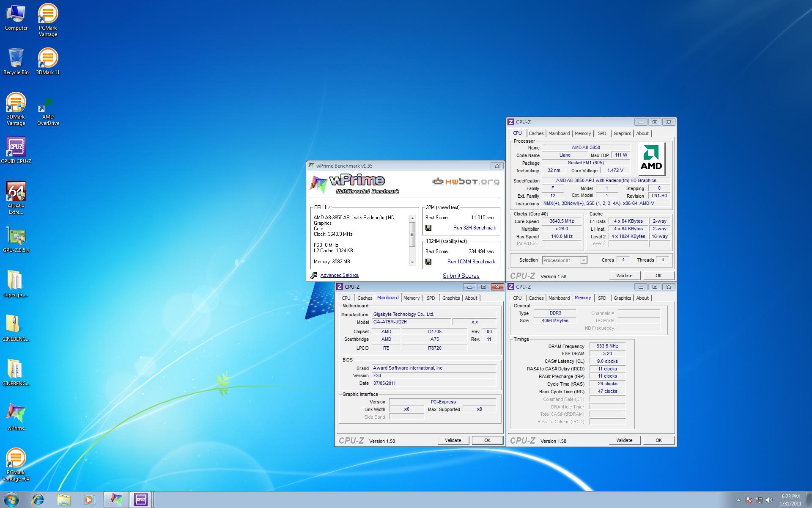Click the AMD logo in CPU-Z
812x508 pixels.
(x=651, y=159)
